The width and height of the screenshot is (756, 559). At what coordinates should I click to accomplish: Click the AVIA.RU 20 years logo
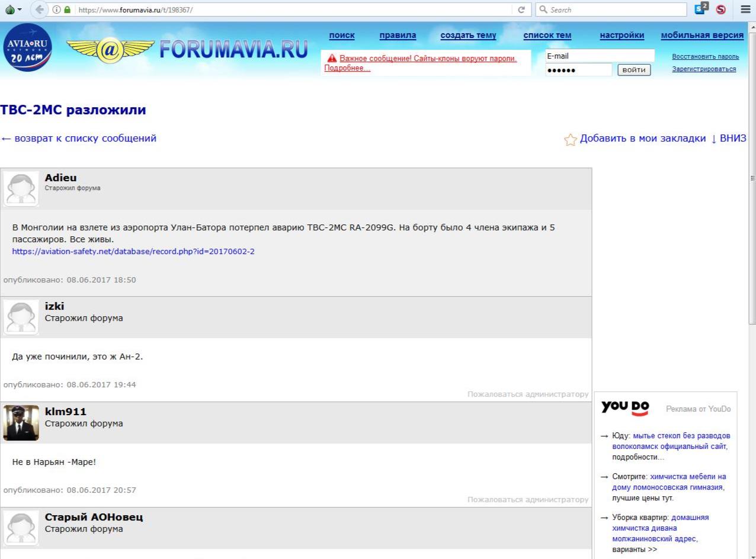pos(27,47)
